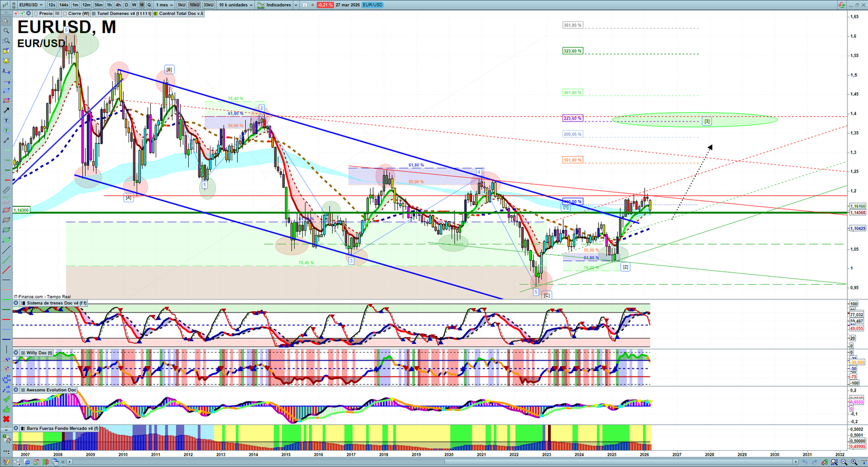Open the Indicadores menu
Image resolution: width=868 pixels, height=467 pixels.
[x=275, y=5]
